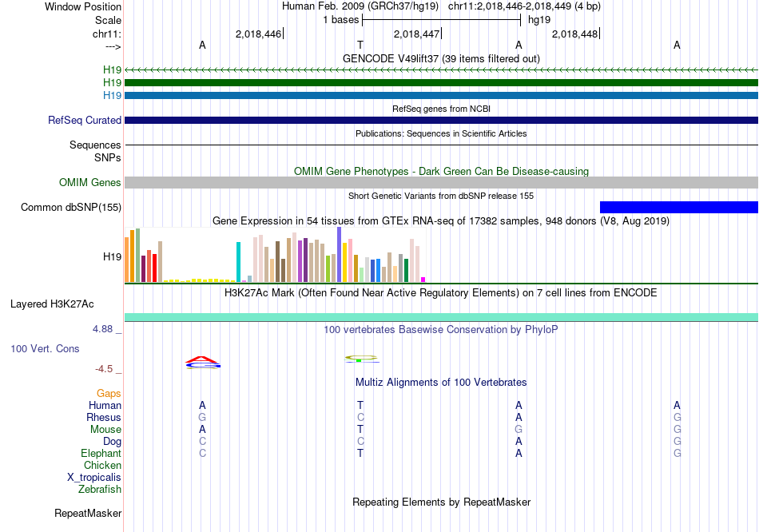
Task: Click the blue H19 GENCODE transcript bar
Action: click(441, 95)
